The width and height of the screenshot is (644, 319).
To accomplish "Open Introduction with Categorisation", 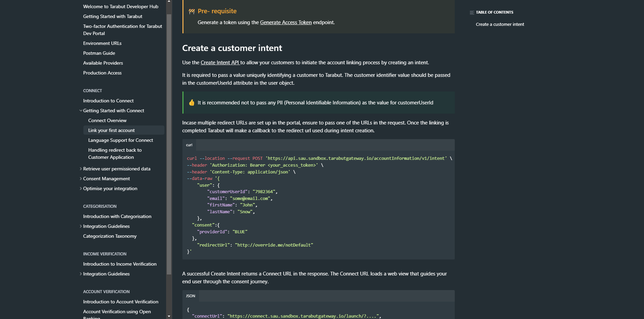I will (x=117, y=216).
